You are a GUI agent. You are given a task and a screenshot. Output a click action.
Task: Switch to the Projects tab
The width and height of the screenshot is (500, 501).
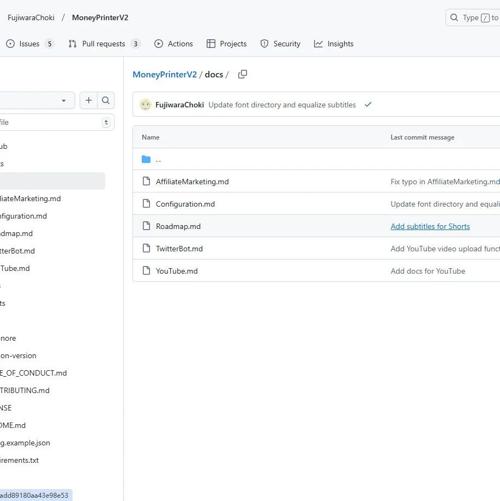pos(227,44)
